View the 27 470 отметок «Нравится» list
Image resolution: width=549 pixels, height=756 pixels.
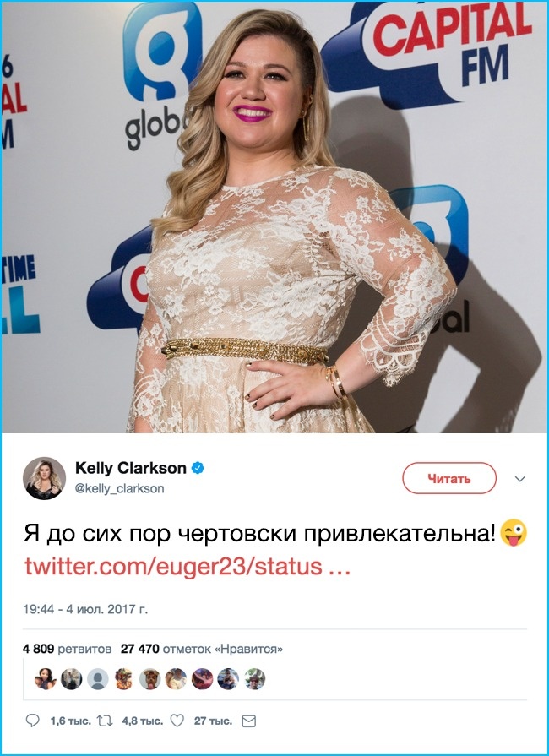202,649
